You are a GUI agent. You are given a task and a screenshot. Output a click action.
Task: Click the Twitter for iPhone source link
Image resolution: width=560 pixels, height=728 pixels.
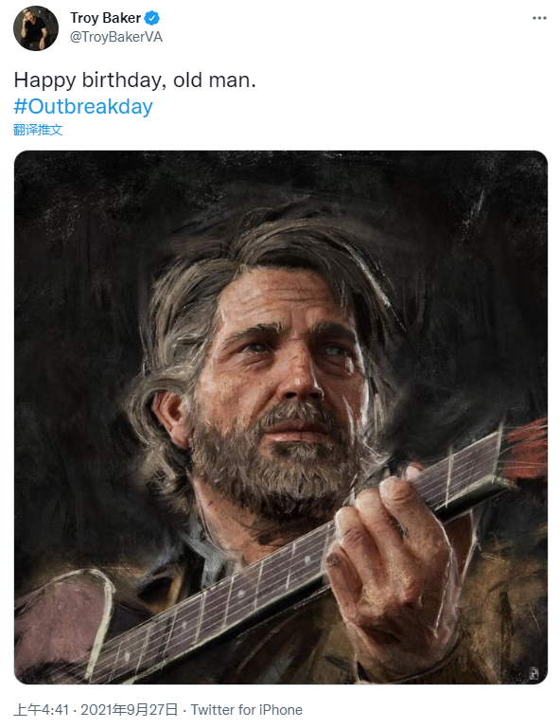tap(246, 709)
